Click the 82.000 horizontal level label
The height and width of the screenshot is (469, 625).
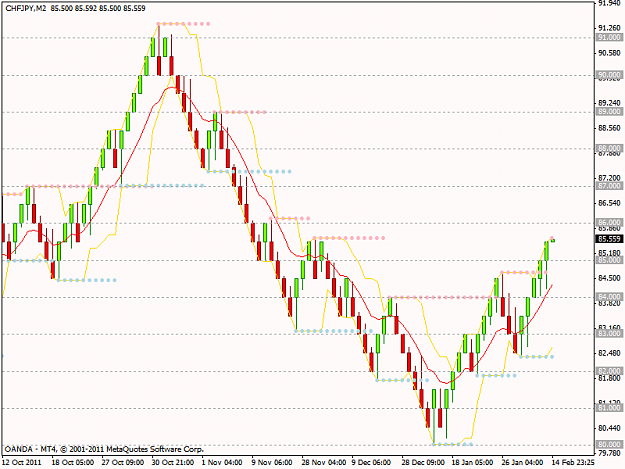pos(609,371)
